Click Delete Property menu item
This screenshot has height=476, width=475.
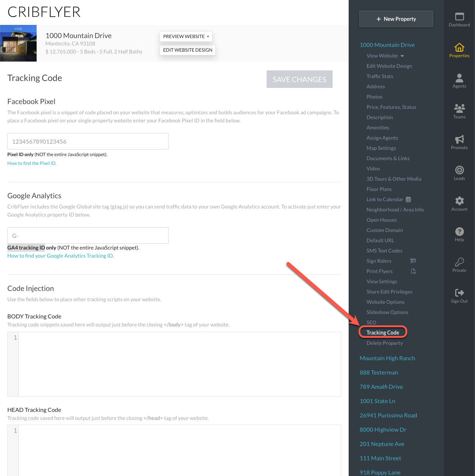pos(385,343)
